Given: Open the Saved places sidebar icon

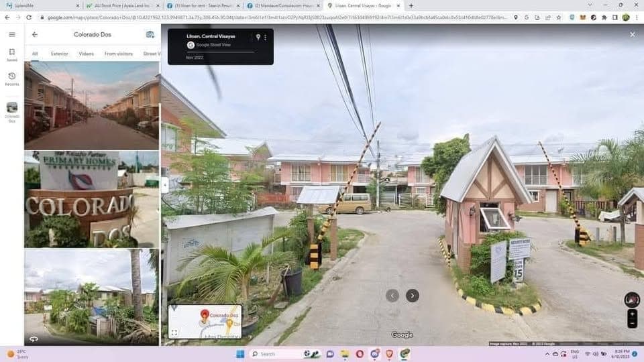Looking at the screenshot, I should [12, 54].
